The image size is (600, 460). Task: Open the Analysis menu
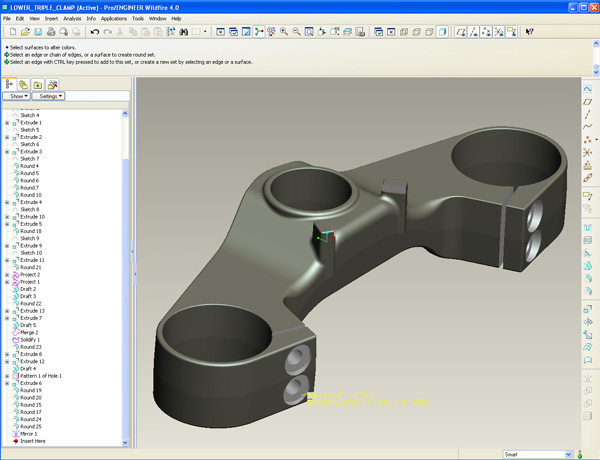point(72,18)
